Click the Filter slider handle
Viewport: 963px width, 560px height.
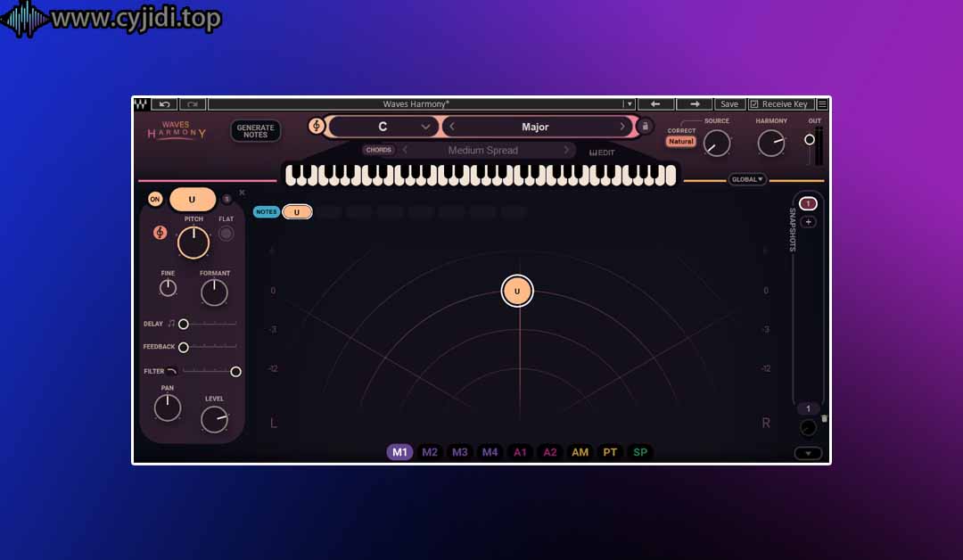(235, 372)
